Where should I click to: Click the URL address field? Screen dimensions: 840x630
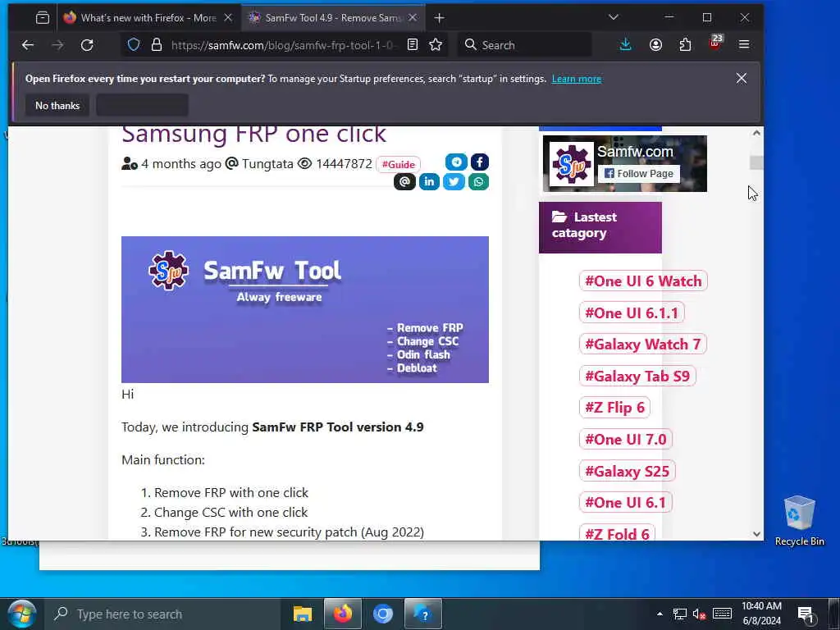click(284, 46)
